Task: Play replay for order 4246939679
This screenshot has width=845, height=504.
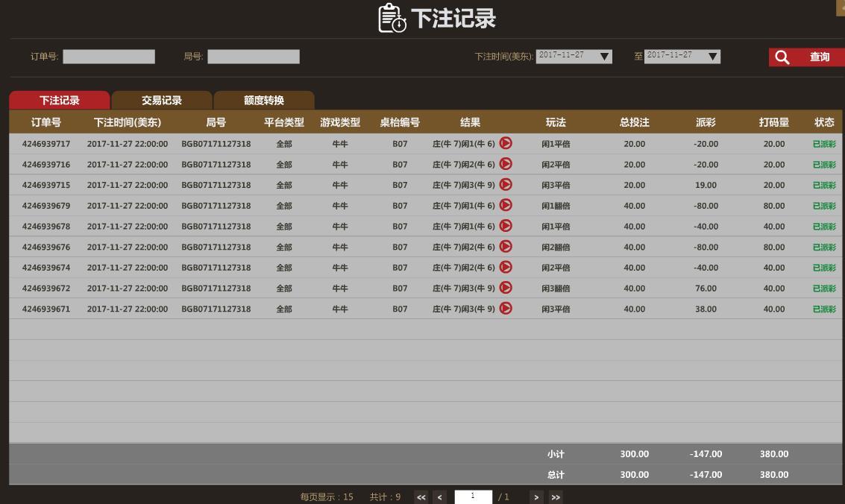Action: click(x=506, y=205)
